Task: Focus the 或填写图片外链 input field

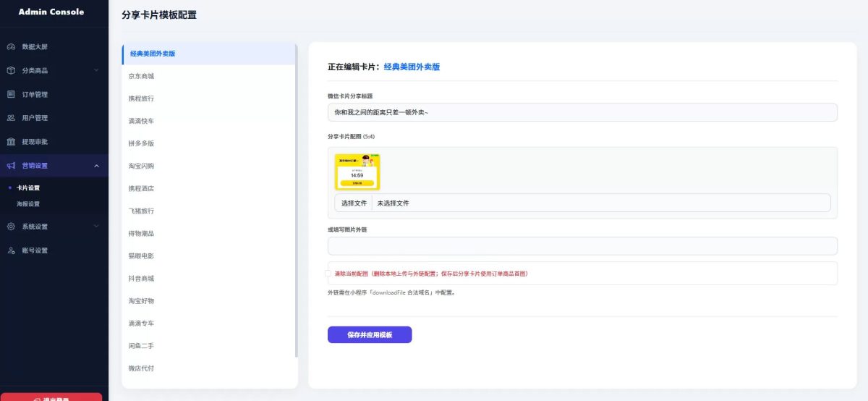Action: pos(582,246)
